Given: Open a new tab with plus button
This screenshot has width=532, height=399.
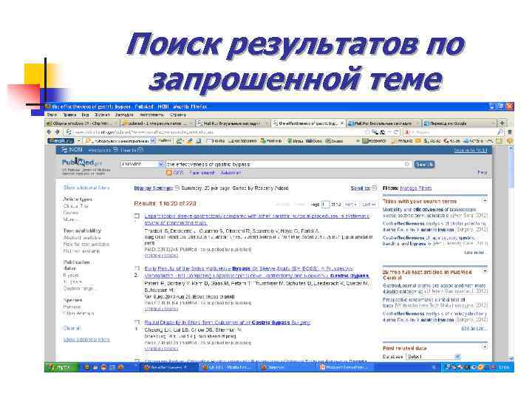Looking at the screenshot, I should (x=502, y=123).
